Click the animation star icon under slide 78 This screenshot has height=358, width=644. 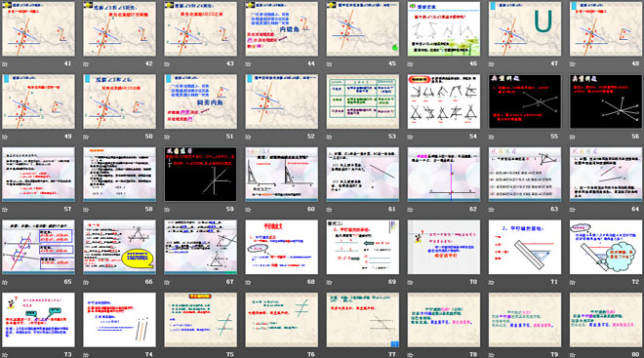410,355
